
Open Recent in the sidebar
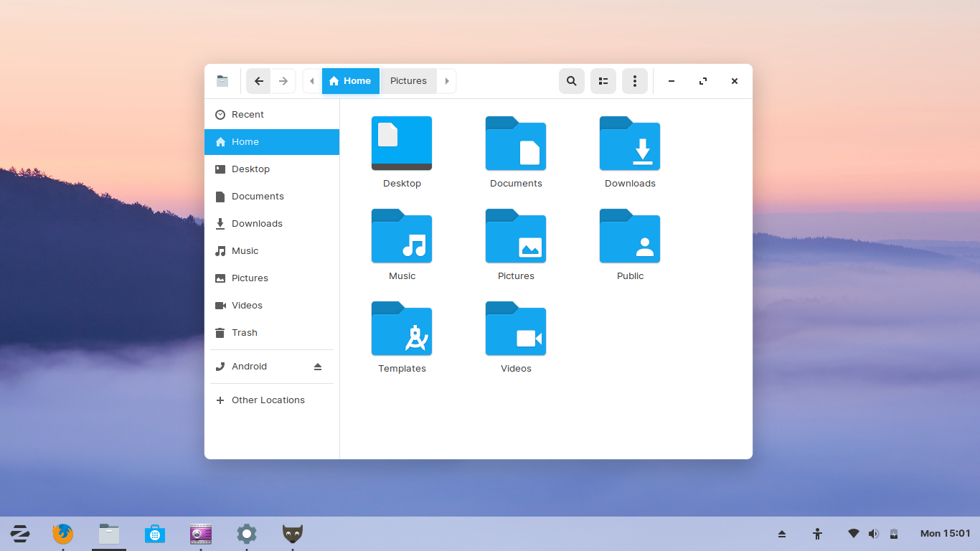coord(272,115)
